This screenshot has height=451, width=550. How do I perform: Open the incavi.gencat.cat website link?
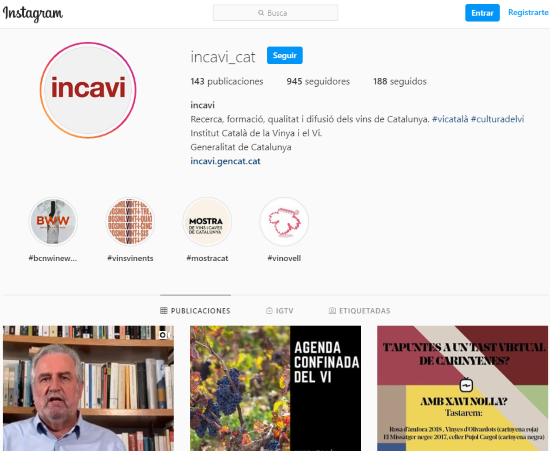[x=225, y=161]
